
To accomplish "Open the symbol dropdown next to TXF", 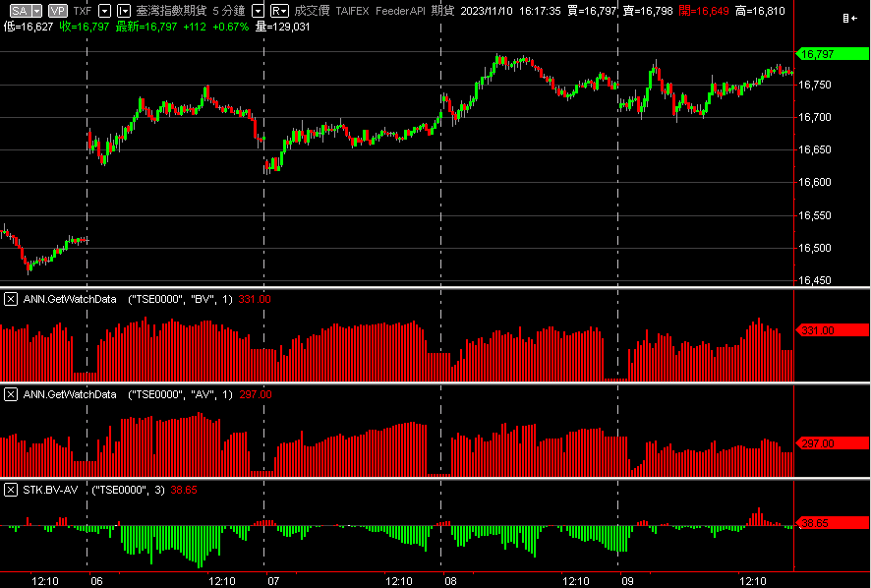I will tap(104, 11).
